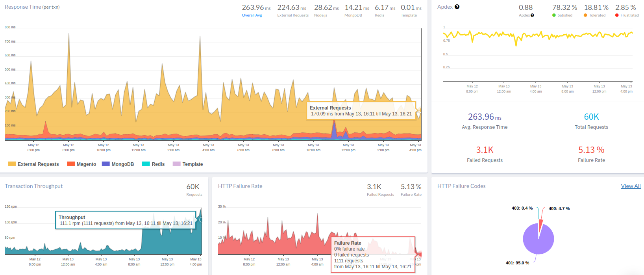The height and width of the screenshot is (275, 644).
Task: Click the red Frustrated indicator dot
Action: click(x=617, y=15)
